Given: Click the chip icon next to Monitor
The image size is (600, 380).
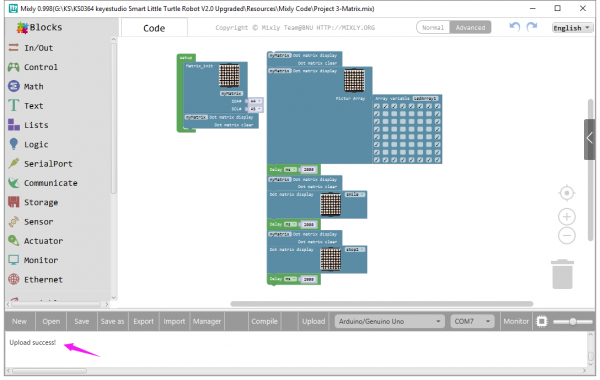Looking at the screenshot, I should 542,321.
